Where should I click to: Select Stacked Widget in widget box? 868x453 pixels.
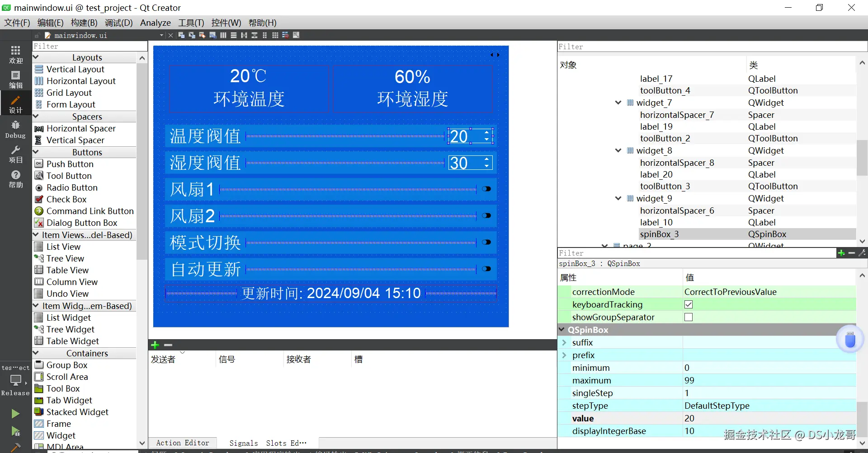[77, 412]
